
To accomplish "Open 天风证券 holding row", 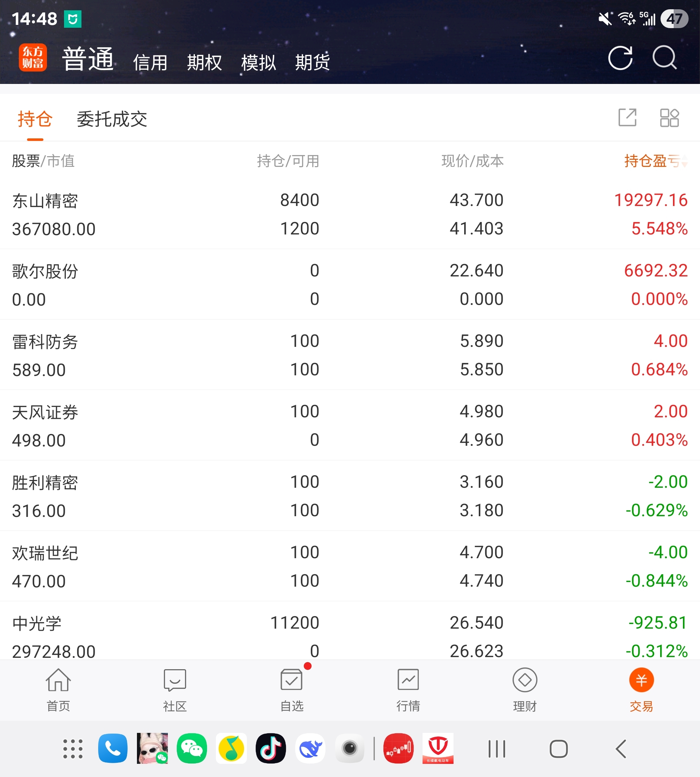I will [x=350, y=425].
